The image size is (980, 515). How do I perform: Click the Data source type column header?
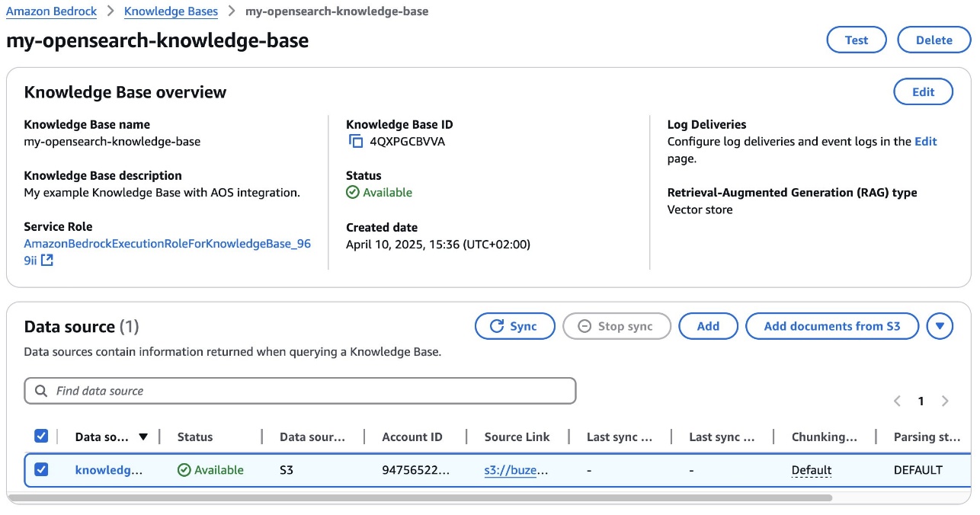(x=312, y=437)
